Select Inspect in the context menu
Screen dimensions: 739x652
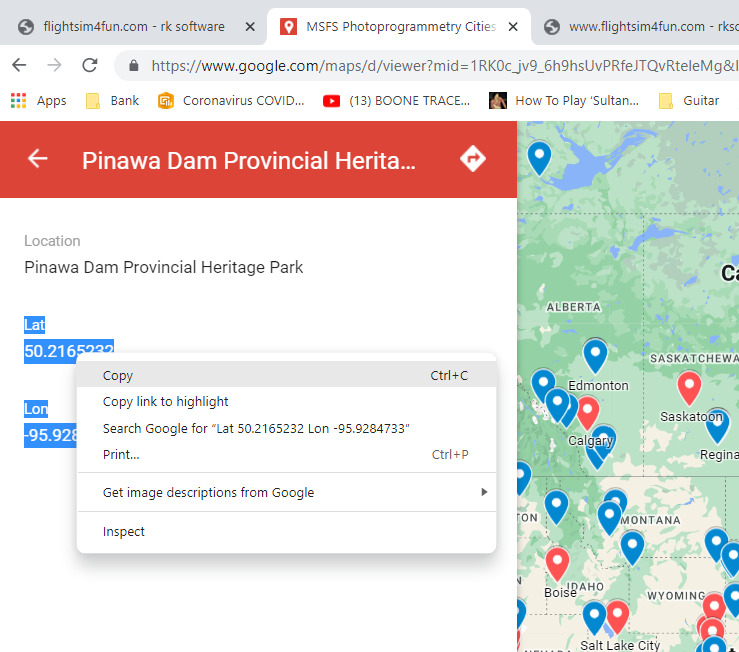(124, 532)
